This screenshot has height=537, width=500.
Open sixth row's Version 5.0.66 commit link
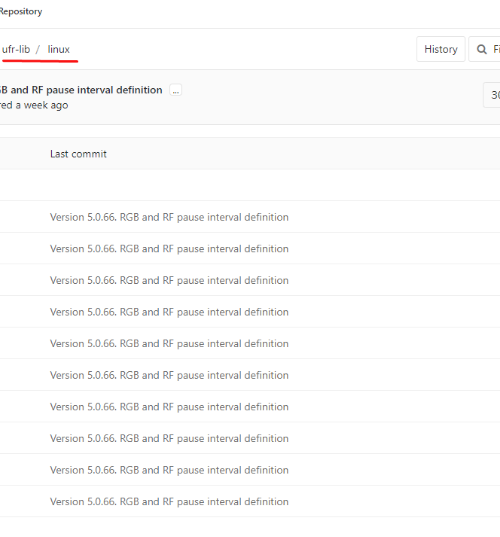pyautogui.click(x=169, y=375)
